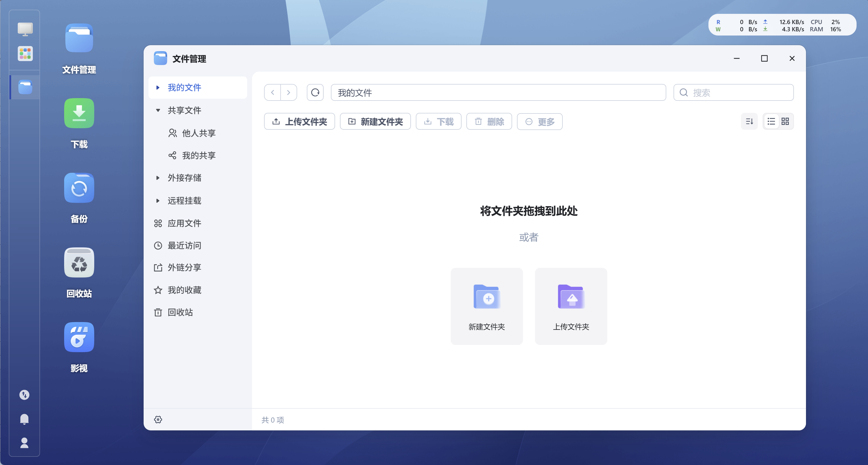
Task: Expand the 外接存储 tree arrow
Action: (x=158, y=178)
